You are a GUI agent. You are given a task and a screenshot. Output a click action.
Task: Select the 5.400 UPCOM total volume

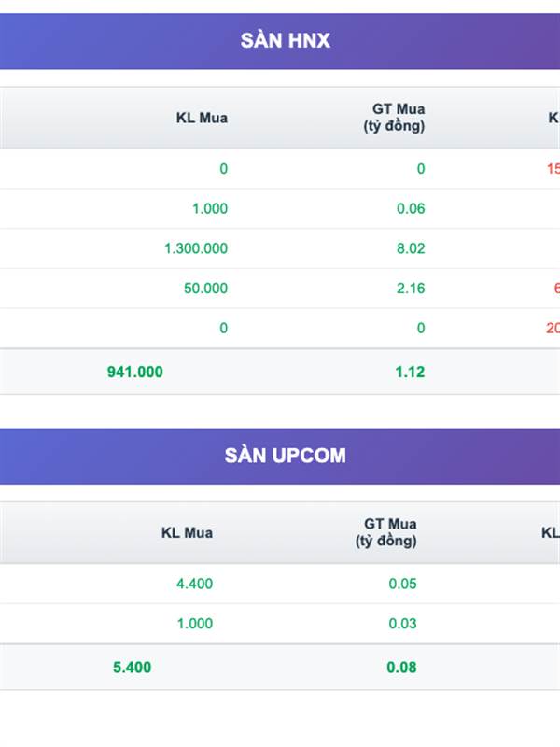pos(132,668)
